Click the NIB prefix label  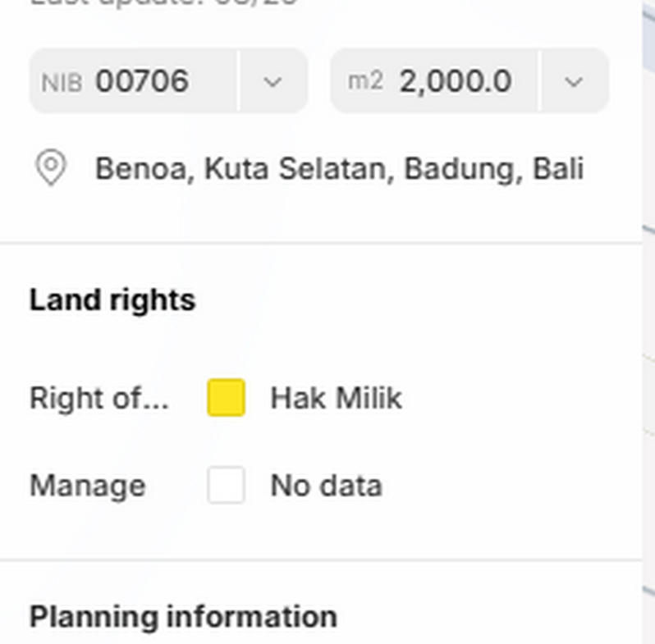62,82
